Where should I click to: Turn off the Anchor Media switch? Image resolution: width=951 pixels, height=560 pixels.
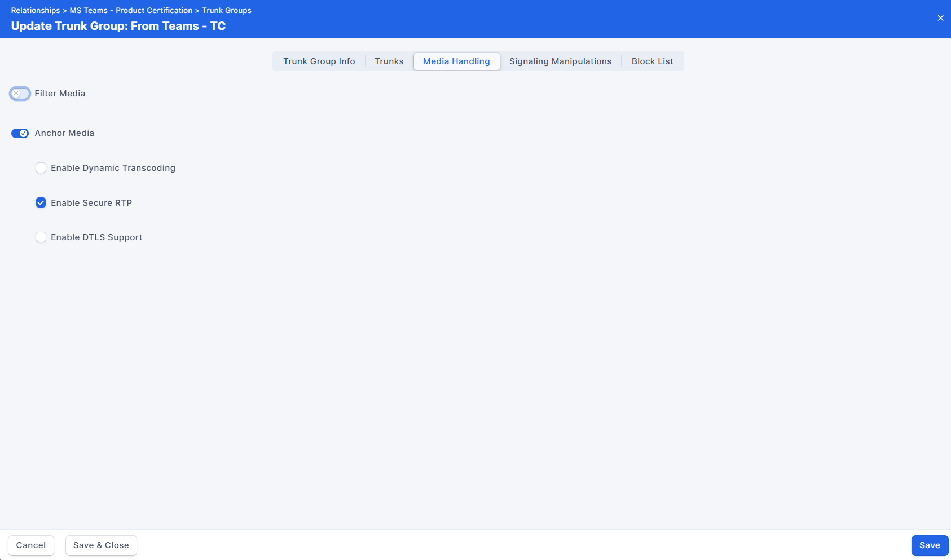(20, 133)
